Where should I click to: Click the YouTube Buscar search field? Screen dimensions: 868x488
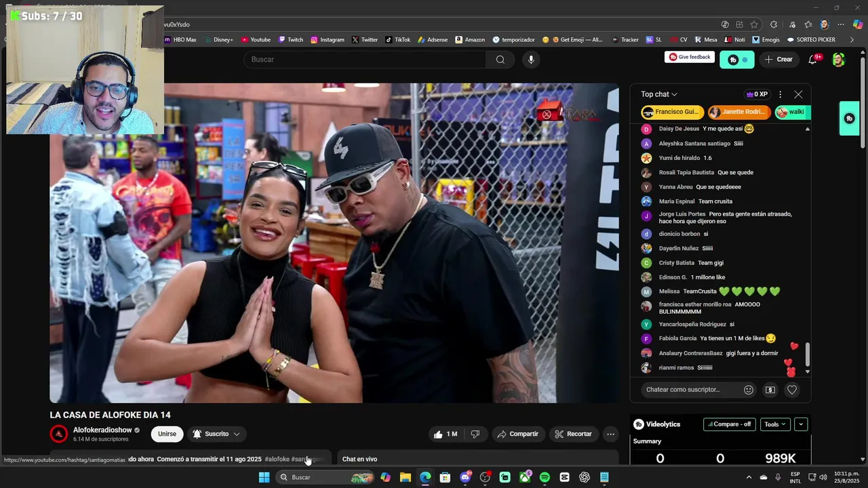(x=365, y=60)
